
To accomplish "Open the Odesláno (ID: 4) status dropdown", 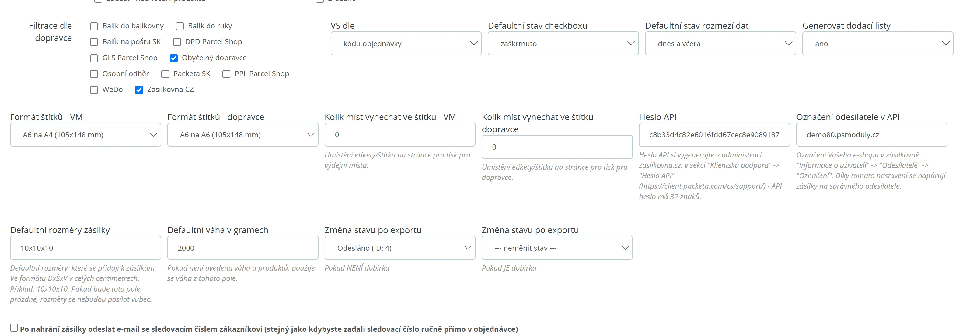I will coord(399,248).
